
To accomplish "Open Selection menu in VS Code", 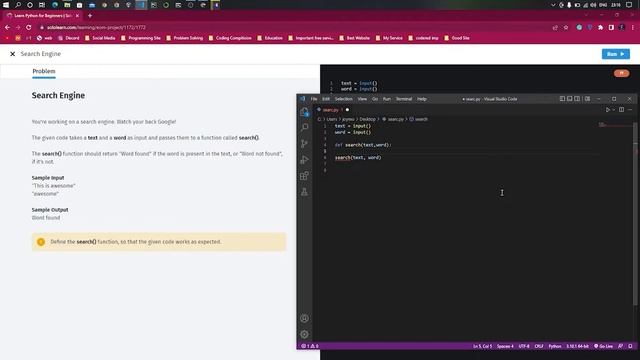I will (344, 99).
